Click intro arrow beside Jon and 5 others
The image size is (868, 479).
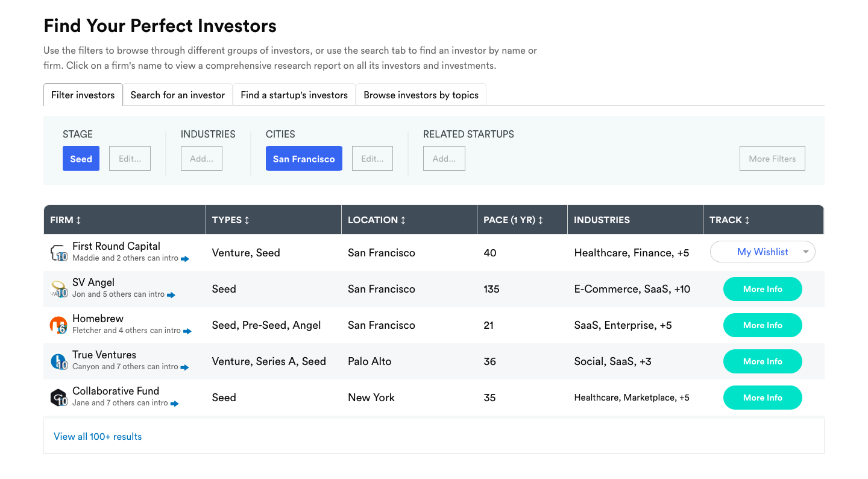[x=171, y=295]
